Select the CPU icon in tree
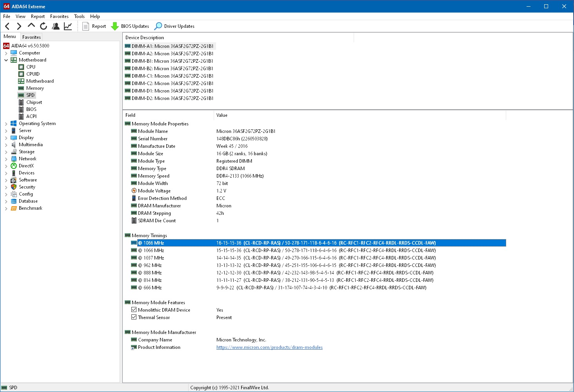This screenshot has height=392, width=574. point(21,67)
